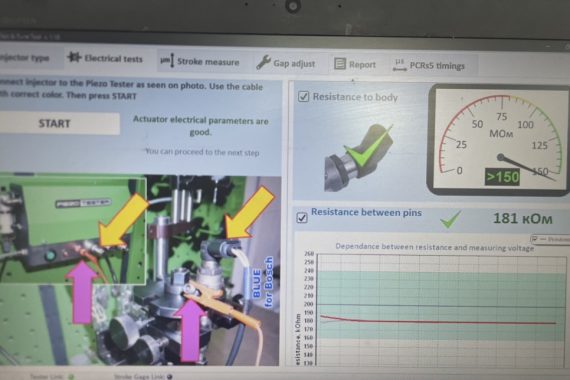Click the green check beside Resistance between pins
This screenshot has width=570, height=380.
[x=451, y=219]
